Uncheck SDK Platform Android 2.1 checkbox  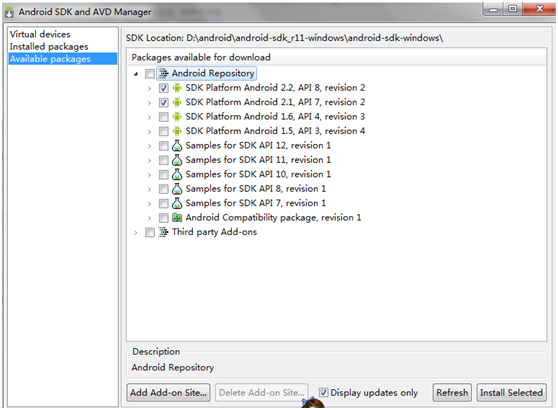point(164,102)
